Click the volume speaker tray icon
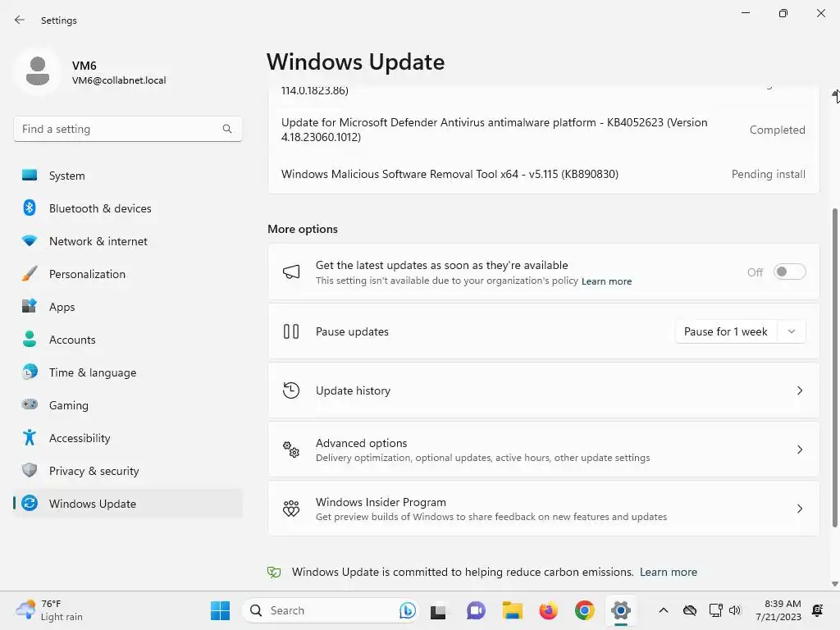Screen dimensions: 840x630 (x=735, y=610)
